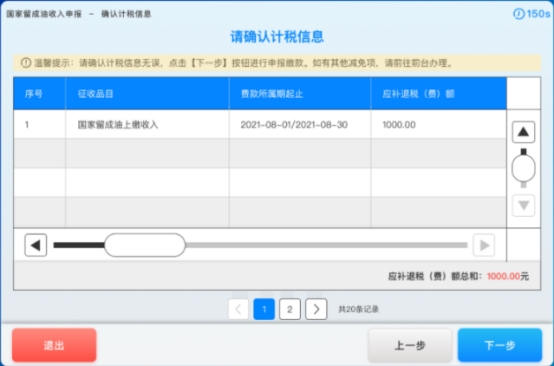The image size is (554, 366).
Task: Switch to page 2 in pagination
Action: (x=290, y=309)
